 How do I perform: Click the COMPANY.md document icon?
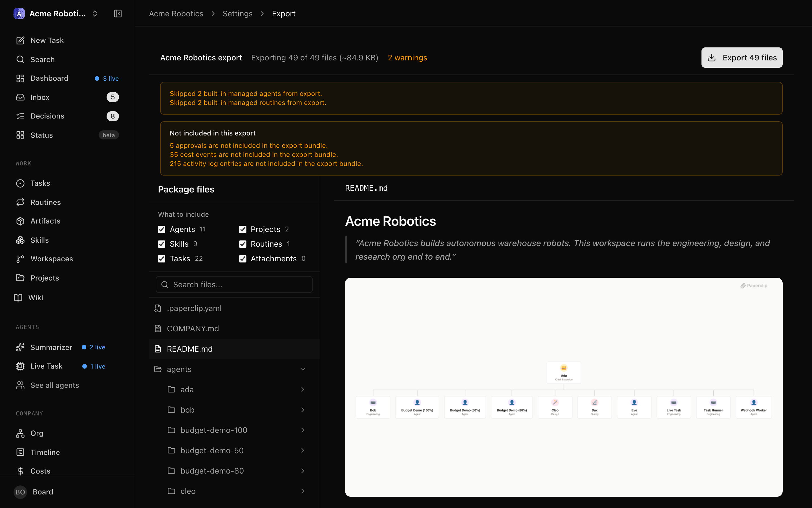(x=158, y=329)
